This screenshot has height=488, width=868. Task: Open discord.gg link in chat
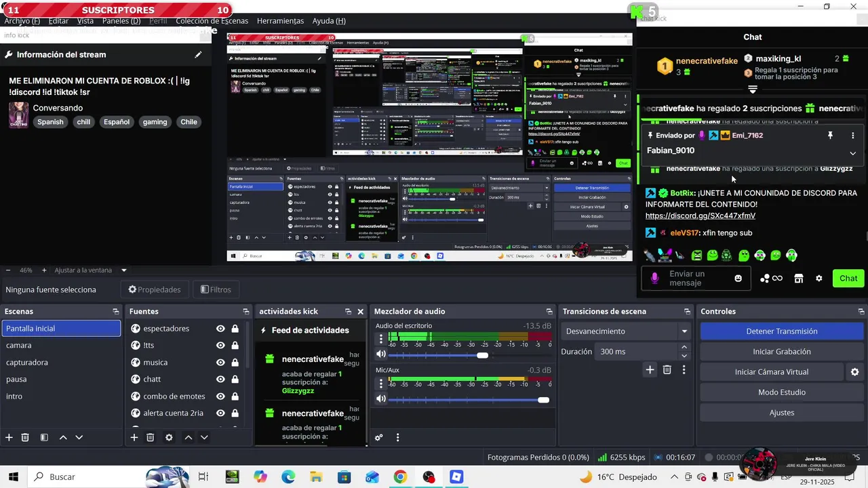(700, 216)
